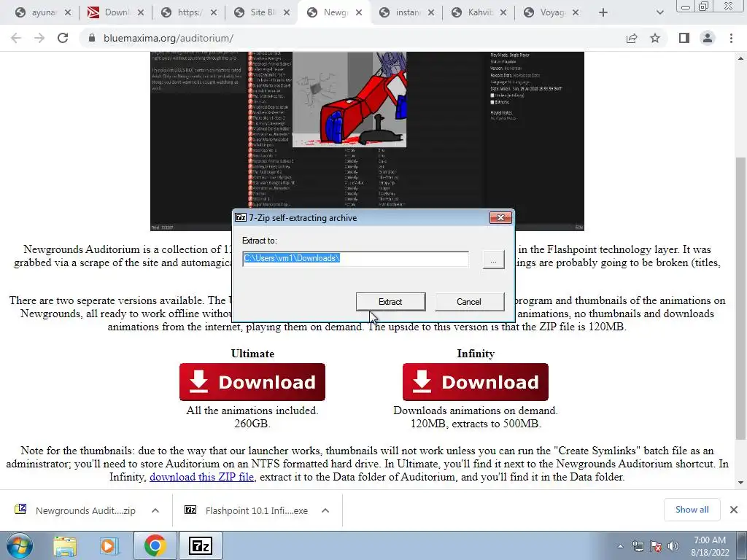Click Chrome taskbar icon
747x560 pixels.
(x=155, y=545)
